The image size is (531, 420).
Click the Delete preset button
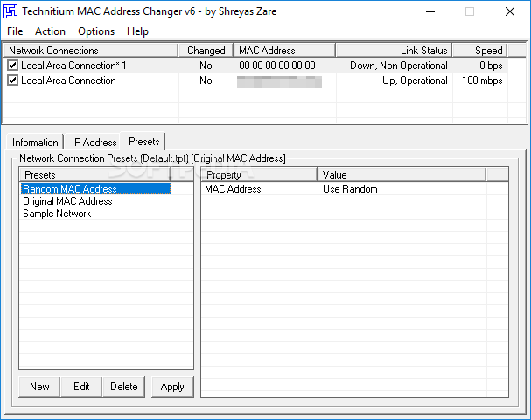coord(124,387)
